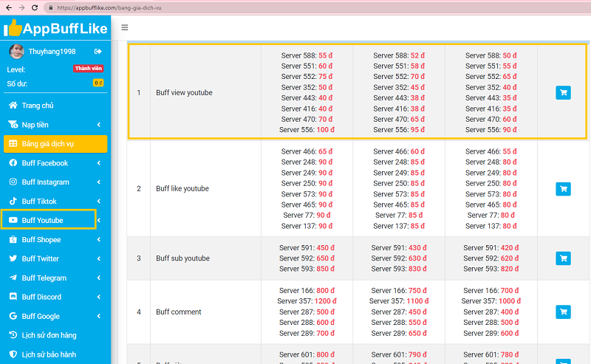This screenshot has width=591, height=364.
Task: Click the Google G icon in sidebar
Action: 13,316
